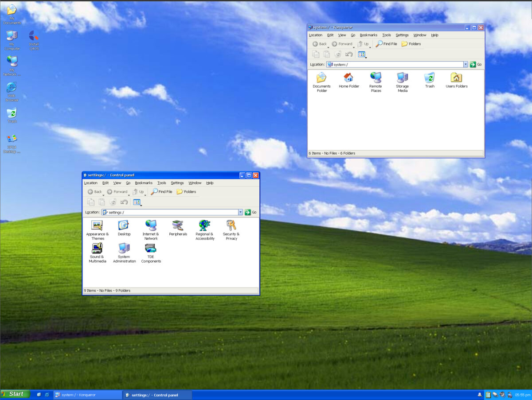532x400 pixels.
Task: Click the Copy icon in Control panel toolbar
Action: (x=91, y=202)
